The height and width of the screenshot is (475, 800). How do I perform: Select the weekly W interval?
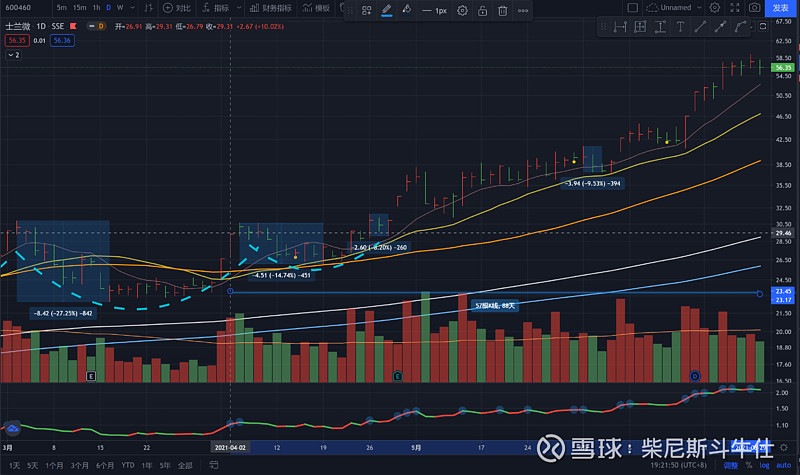tap(120, 8)
